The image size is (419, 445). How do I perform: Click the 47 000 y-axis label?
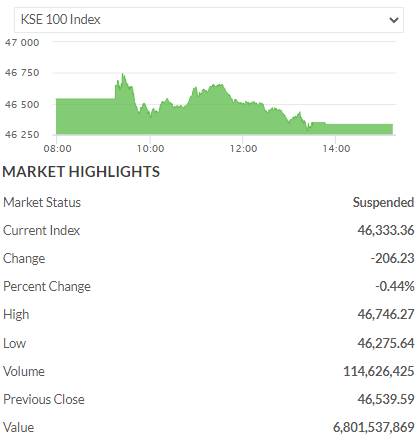point(22,43)
